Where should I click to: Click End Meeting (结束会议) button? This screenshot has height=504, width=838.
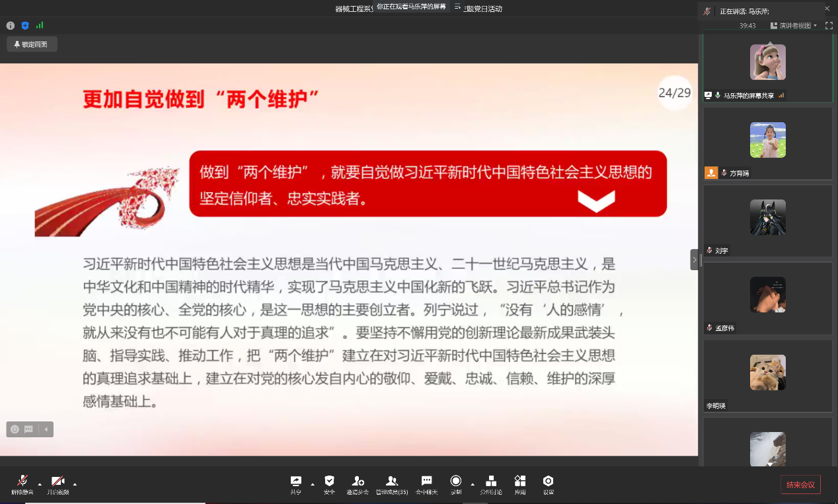tap(800, 485)
